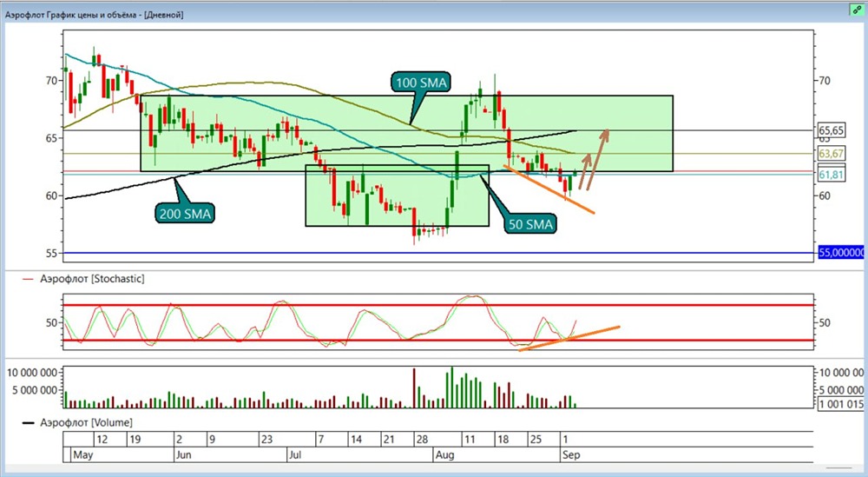The image size is (868, 477).
Task: Click the 63,67 price label on the right axis
Action: [x=831, y=154]
